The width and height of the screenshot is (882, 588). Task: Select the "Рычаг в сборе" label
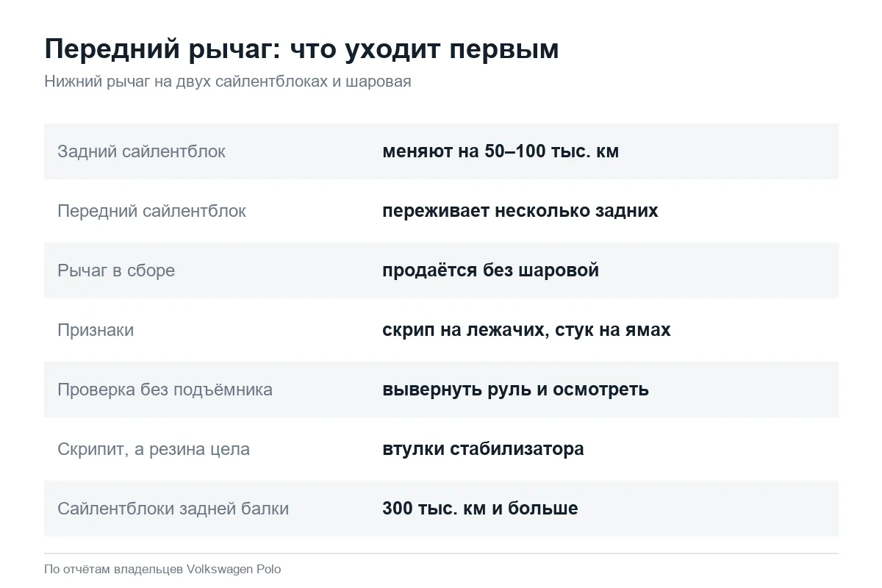(116, 270)
